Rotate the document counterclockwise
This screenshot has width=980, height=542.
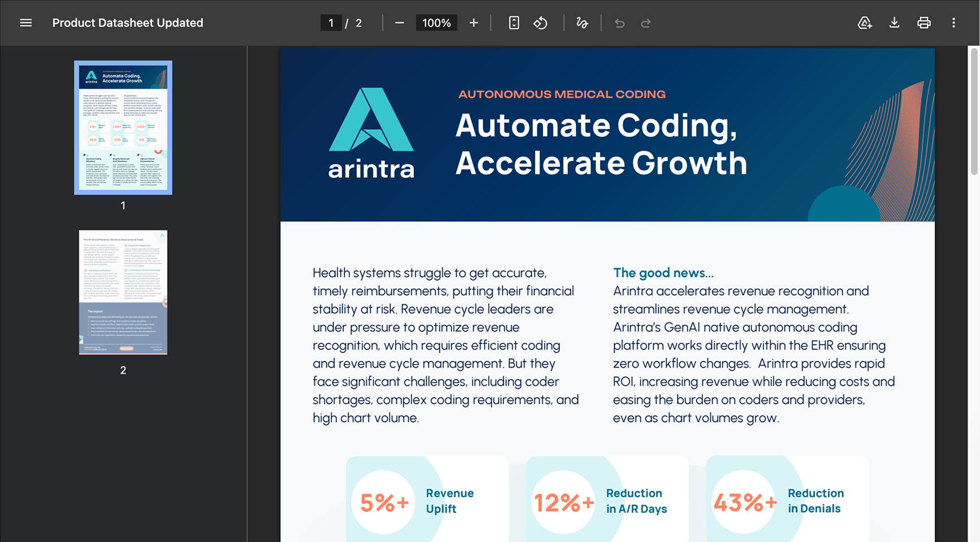540,23
